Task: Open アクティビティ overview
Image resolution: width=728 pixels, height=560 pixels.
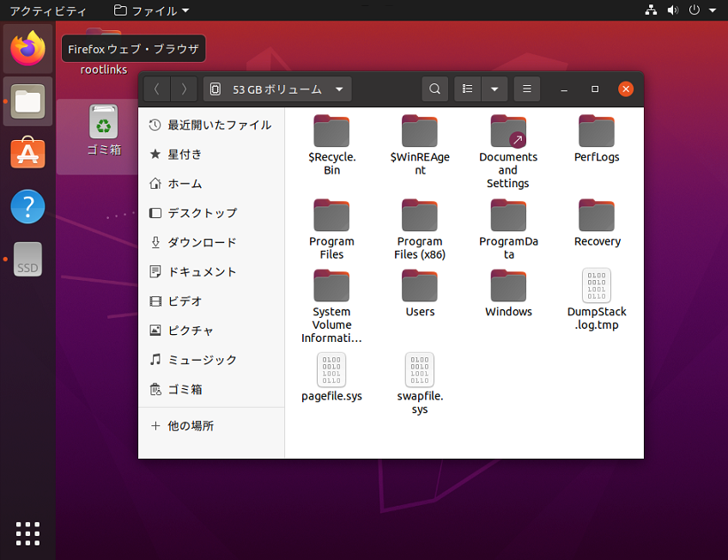Action: 48,10
